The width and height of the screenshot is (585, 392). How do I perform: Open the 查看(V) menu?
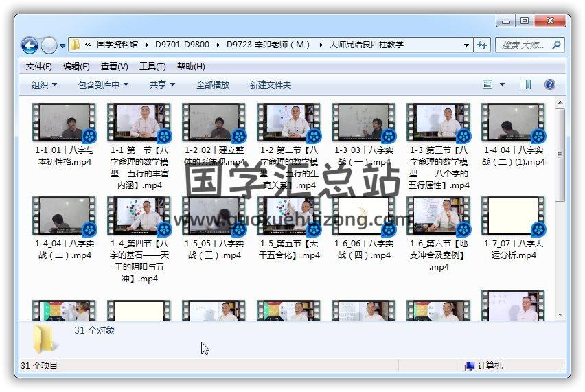115,67
